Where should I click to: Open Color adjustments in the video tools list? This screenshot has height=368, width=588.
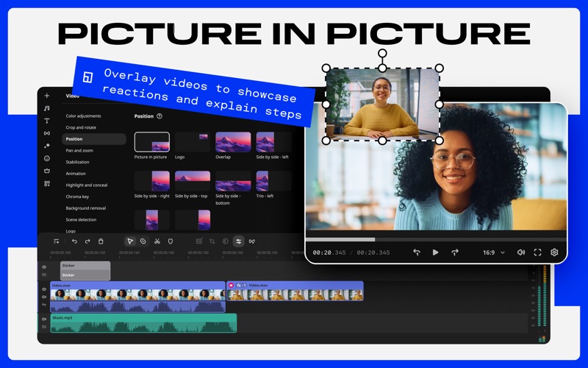(83, 116)
